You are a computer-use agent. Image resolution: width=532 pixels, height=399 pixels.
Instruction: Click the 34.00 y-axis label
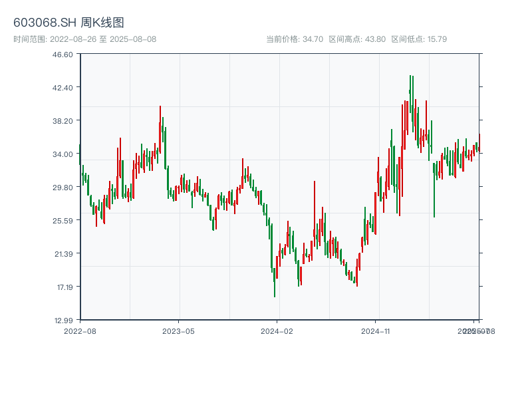pos(63,154)
